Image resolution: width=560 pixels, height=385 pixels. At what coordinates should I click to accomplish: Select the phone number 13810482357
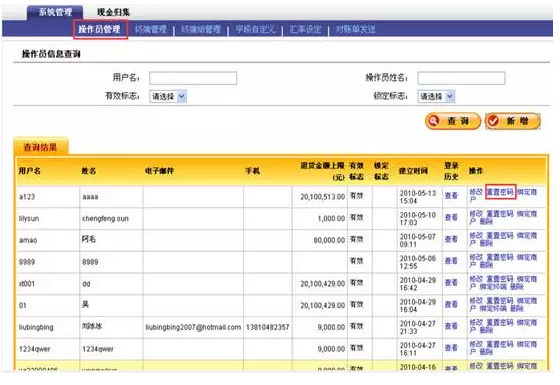268,327
